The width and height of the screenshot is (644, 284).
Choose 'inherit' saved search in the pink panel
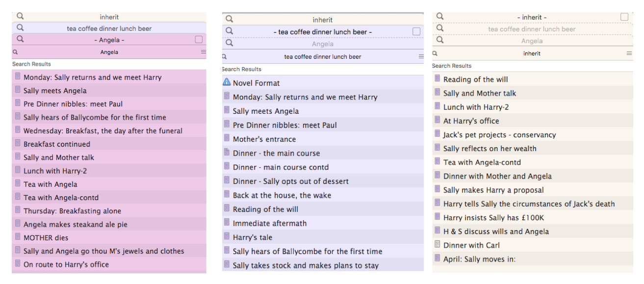click(x=109, y=17)
